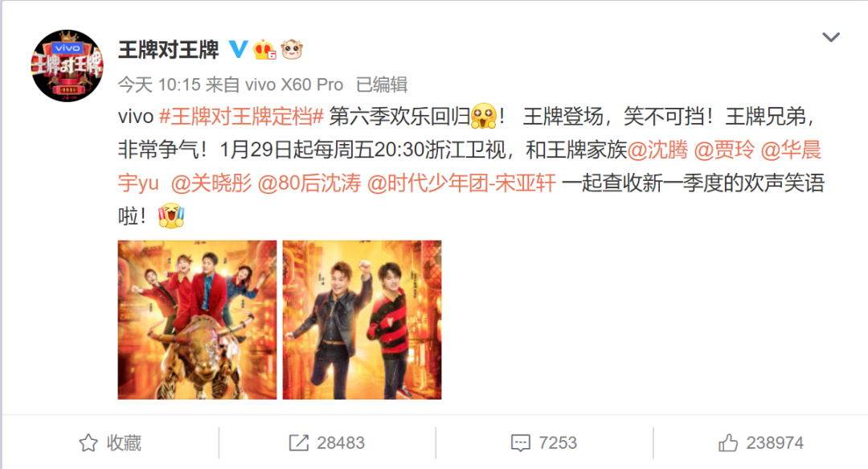This screenshot has width=868, height=469.
Task: Open the @80后沈涛 mention link
Action: [x=309, y=183]
